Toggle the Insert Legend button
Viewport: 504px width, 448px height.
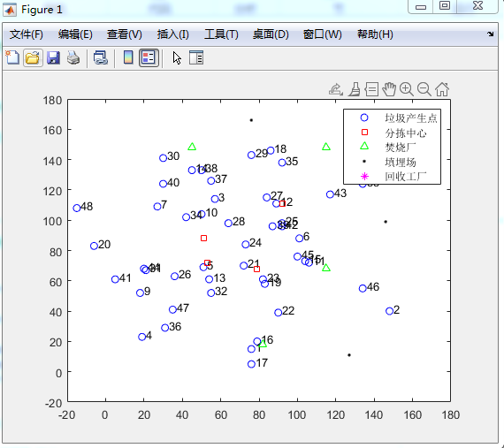149,58
